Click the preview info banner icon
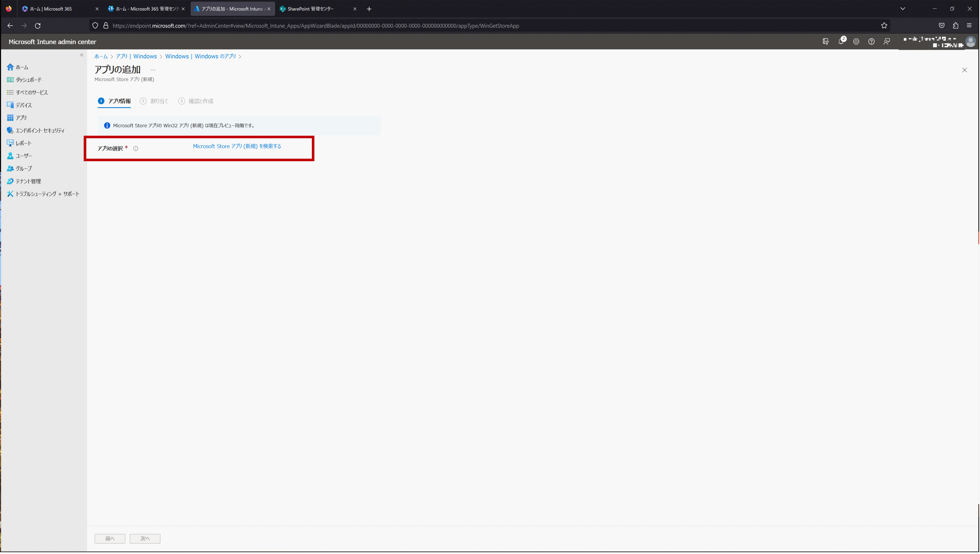980x554 pixels. tap(107, 126)
